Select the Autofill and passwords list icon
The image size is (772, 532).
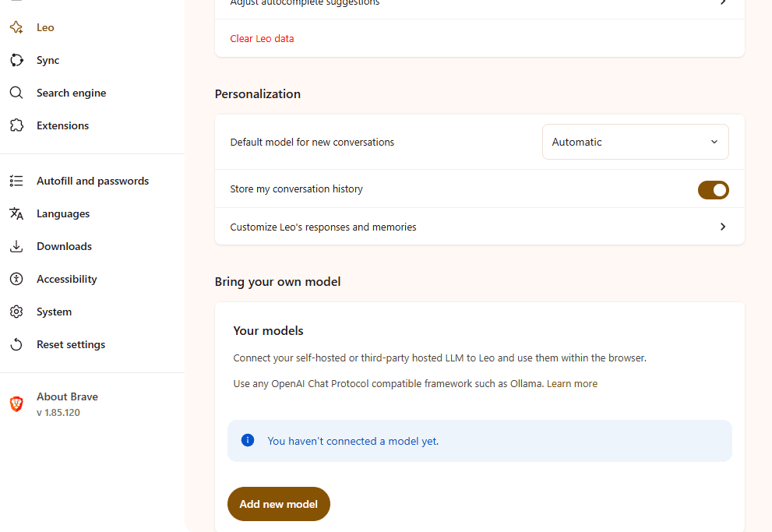click(16, 180)
